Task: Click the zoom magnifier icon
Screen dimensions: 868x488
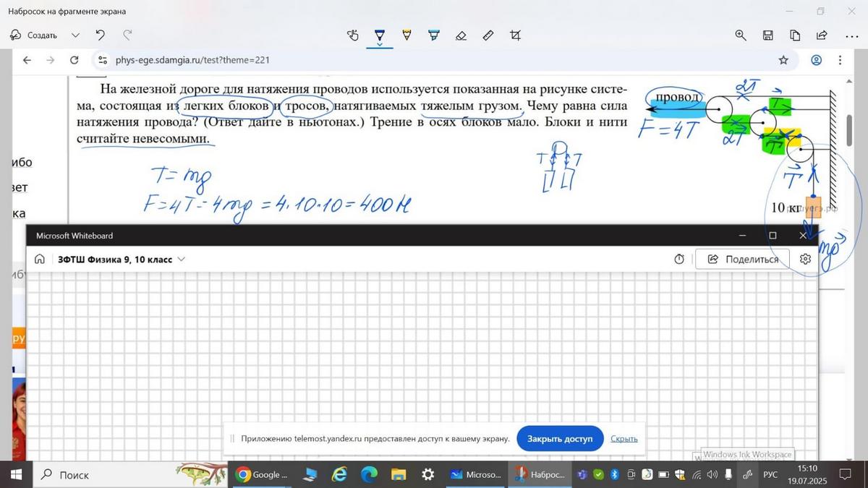Action: coord(741,35)
